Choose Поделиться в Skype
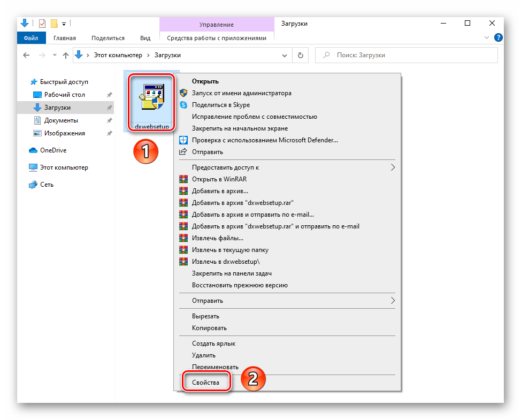The height and width of the screenshot is (420, 521). click(287, 105)
